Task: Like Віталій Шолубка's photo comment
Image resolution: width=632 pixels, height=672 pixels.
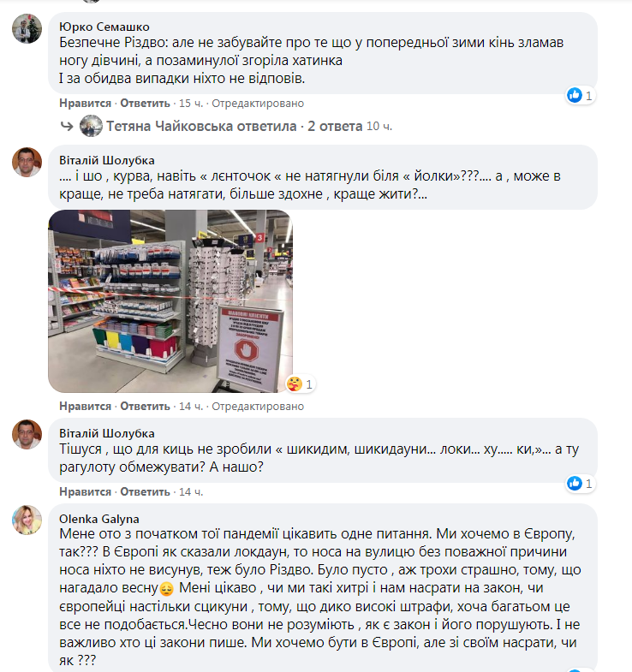Action: [86, 407]
